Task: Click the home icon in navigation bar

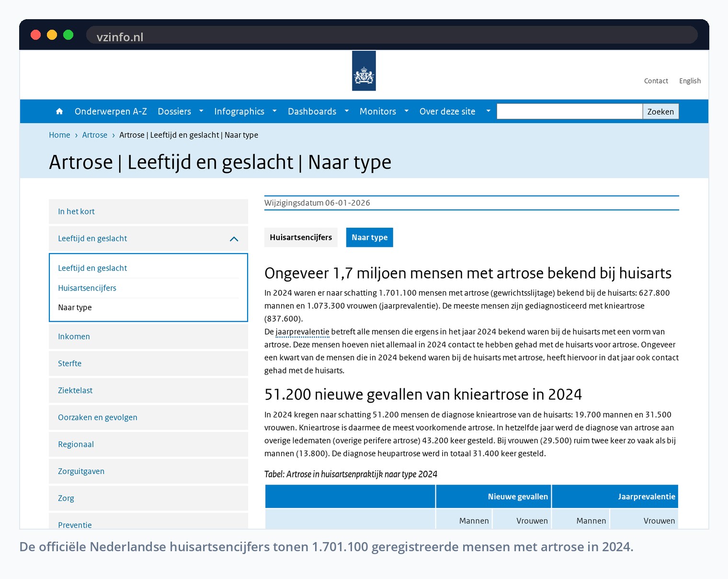Action: [59, 111]
